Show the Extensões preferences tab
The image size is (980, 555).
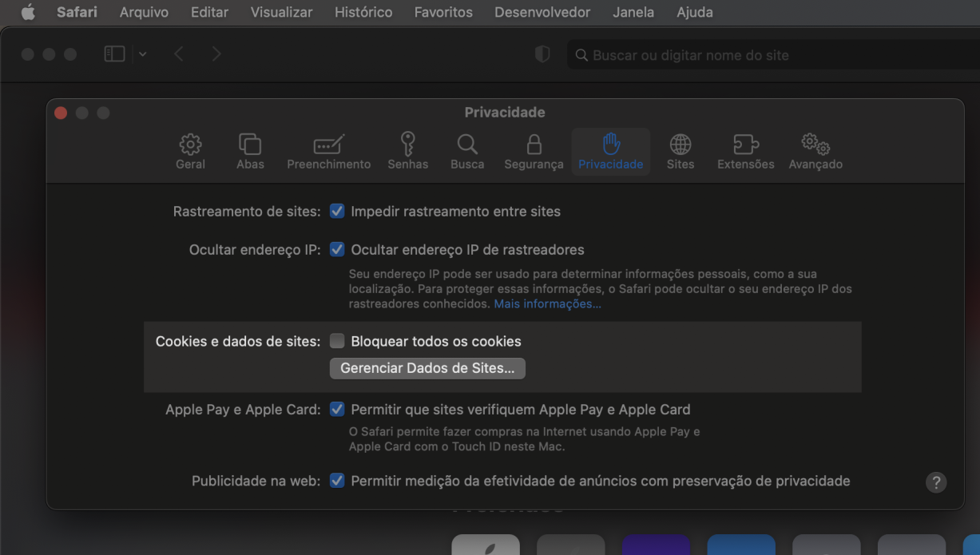[746, 152]
